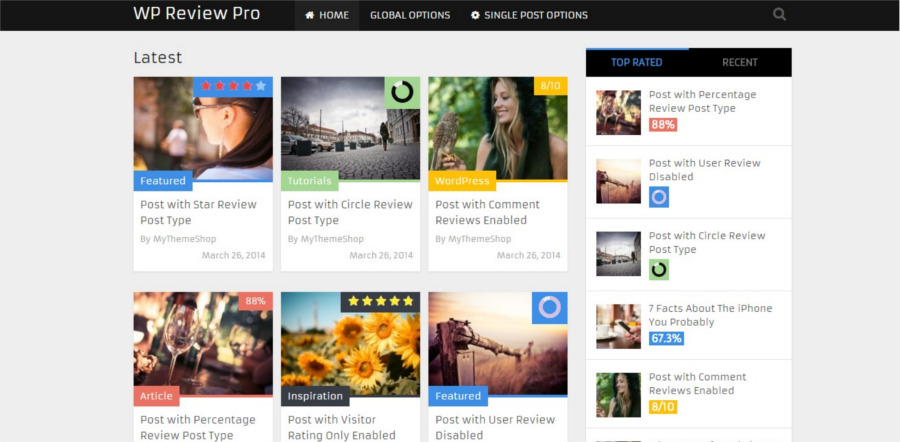Screen dimensions: 900x442
Task: Click the green circle rating icon in sidebar
Action: click(658, 270)
